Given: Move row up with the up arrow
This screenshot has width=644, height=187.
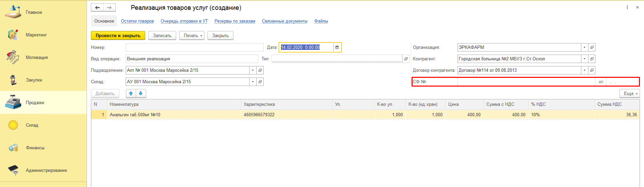Looking at the screenshot, I should pyautogui.click(x=131, y=93).
